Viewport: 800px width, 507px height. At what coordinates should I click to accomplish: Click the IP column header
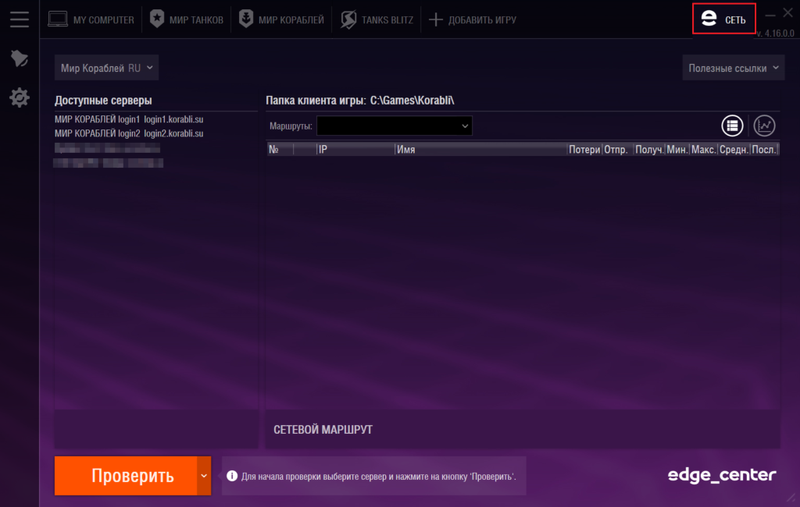pos(355,149)
